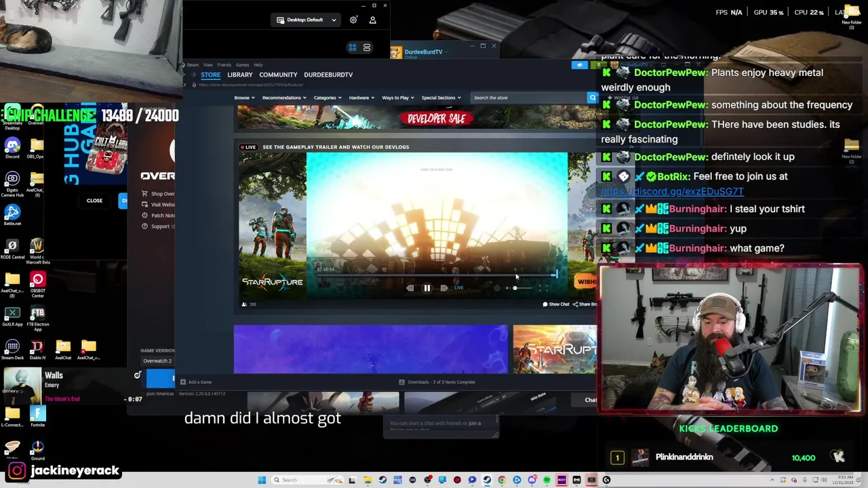The image size is (868, 488).
Task: Skip back 15 seconds in broadcast
Action: [x=410, y=288]
